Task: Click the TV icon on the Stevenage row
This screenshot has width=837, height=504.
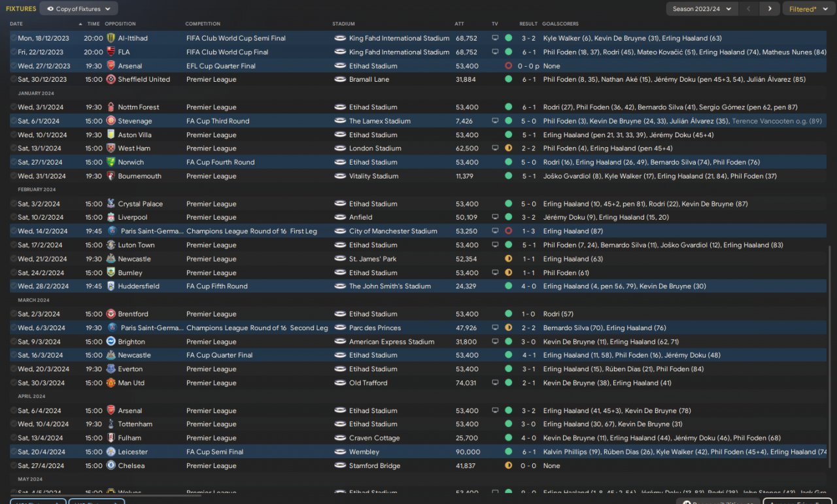Action: point(495,121)
